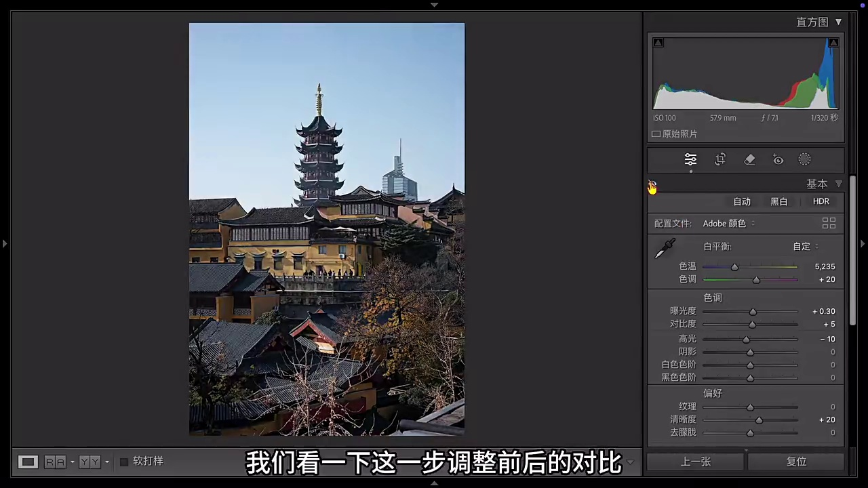Toggle the 软打样 soft proofing checkbox

coord(124,462)
